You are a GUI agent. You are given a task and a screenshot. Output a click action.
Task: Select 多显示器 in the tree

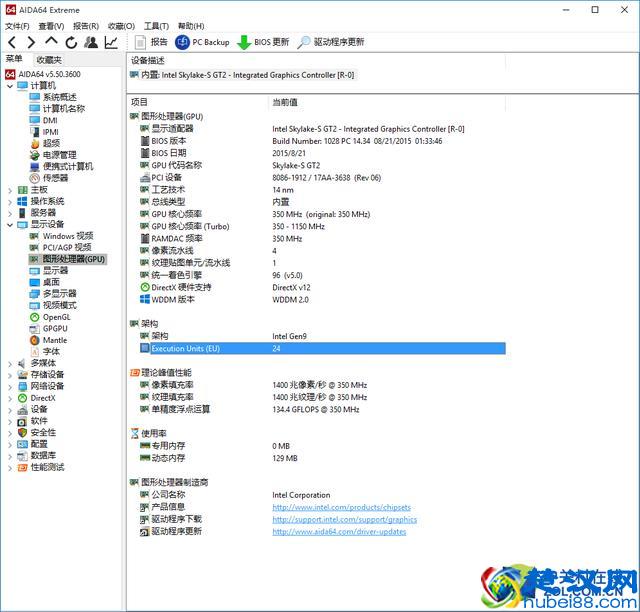click(x=53, y=294)
